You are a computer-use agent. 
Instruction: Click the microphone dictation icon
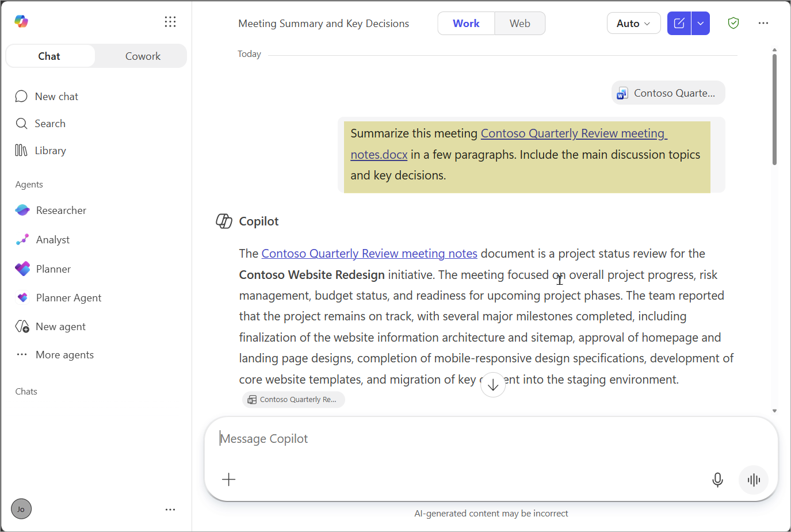(717, 480)
